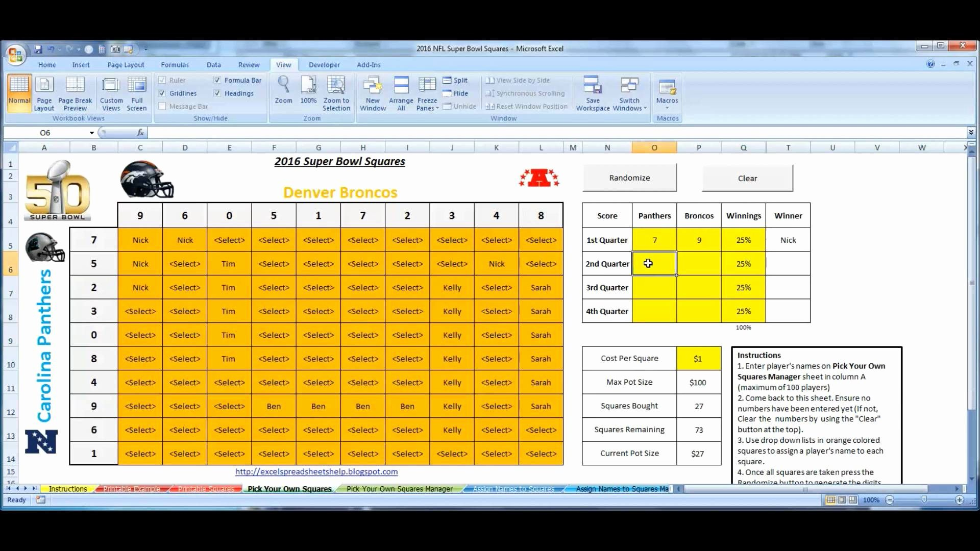The width and height of the screenshot is (980, 551).
Task: Click Save Workspace
Action: [592, 93]
